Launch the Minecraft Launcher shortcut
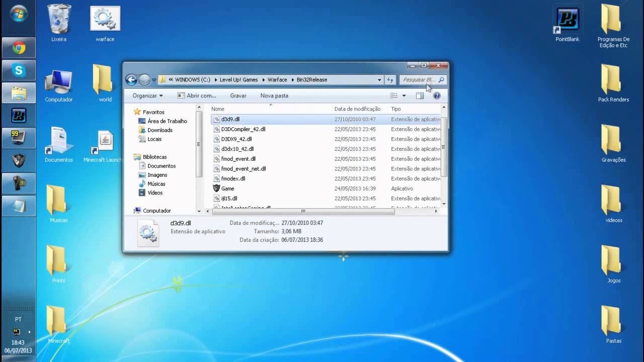The height and width of the screenshot is (362, 644). click(104, 146)
